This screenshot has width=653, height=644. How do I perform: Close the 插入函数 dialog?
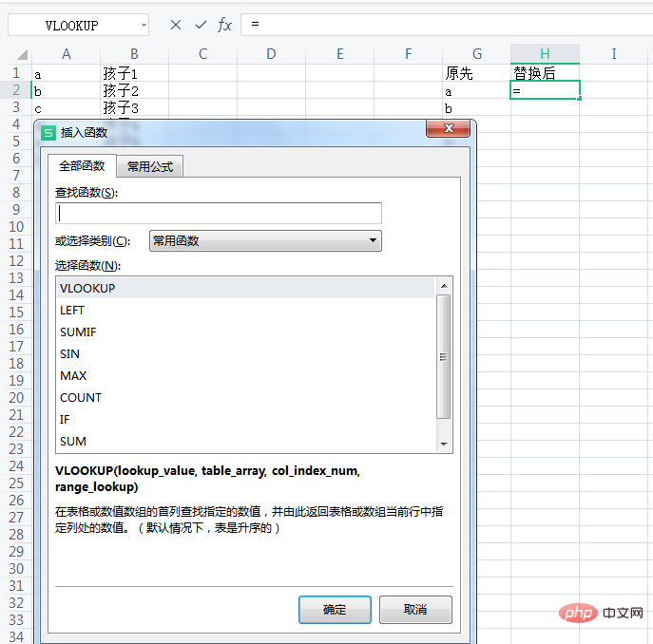point(449,128)
